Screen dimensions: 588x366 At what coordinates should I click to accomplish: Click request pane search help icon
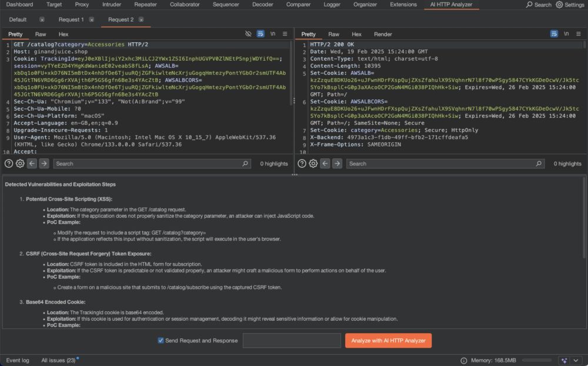point(9,164)
